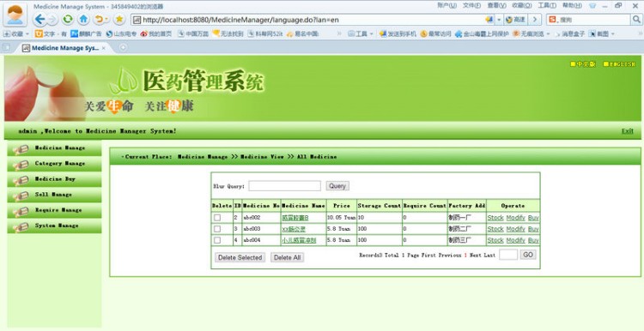The image size is (644, 331).
Task: Open Sell Manage sidebar menu
Action: 54,195
